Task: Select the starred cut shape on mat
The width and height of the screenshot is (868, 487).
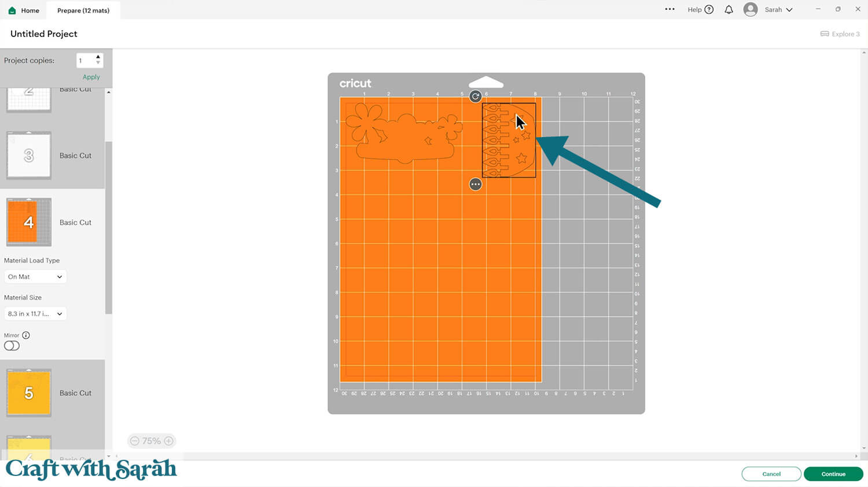Action: click(509, 140)
